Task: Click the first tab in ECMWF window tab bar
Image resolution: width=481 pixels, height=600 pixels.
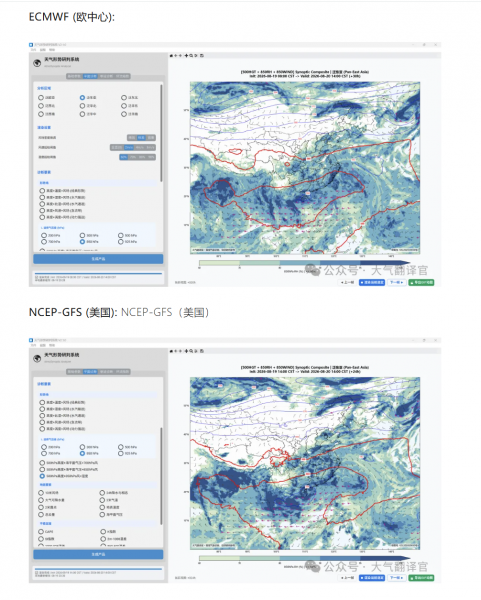Action: (74, 76)
